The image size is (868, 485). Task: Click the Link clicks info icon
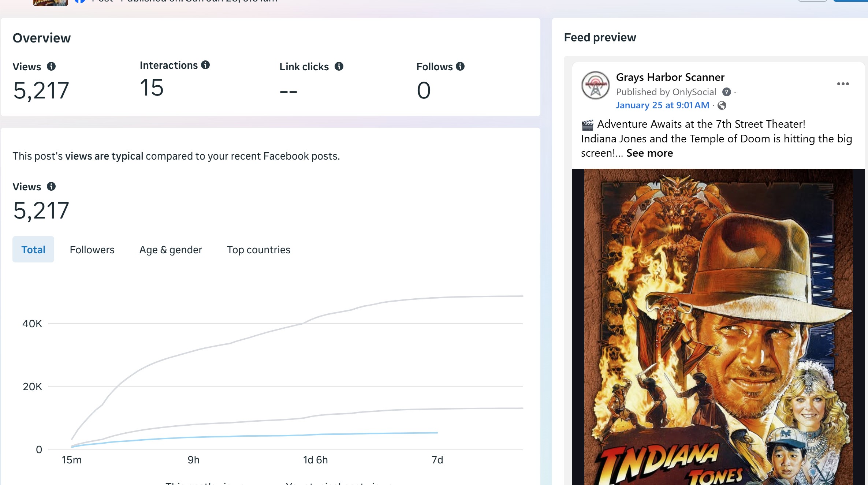(339, 66)
